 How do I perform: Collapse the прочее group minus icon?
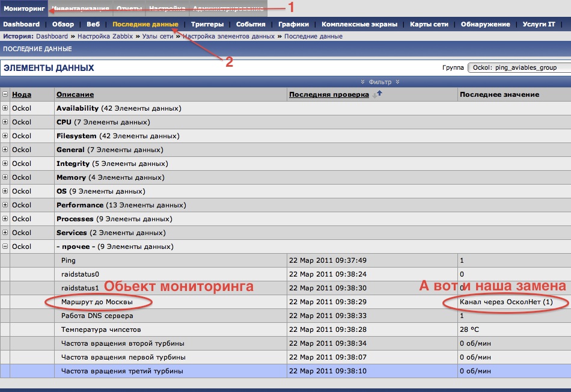(5, 247)
